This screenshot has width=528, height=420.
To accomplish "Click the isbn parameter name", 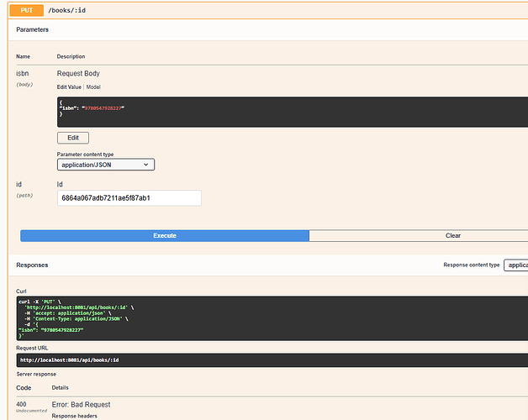I will (23, 73).
